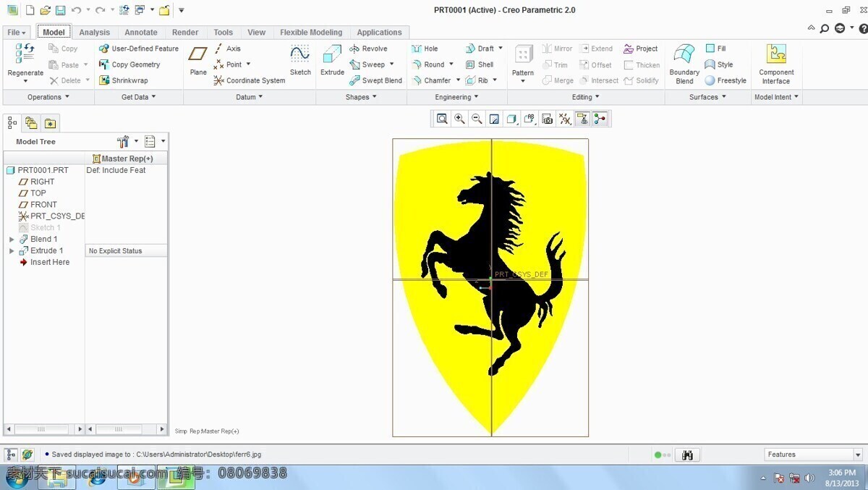Screen dimensions: 868x490
Task: Repaint the graphics window
Action: pos(494,119)
